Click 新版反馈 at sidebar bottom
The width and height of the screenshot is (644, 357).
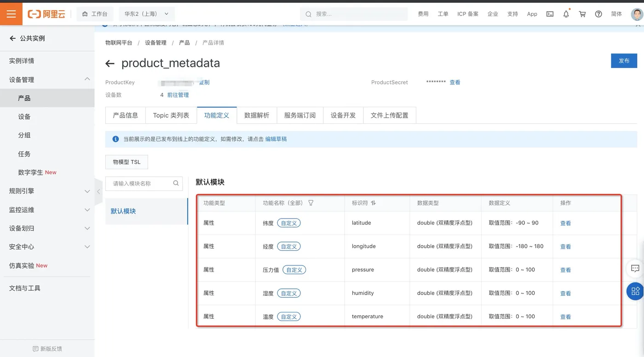coord(47,349)
